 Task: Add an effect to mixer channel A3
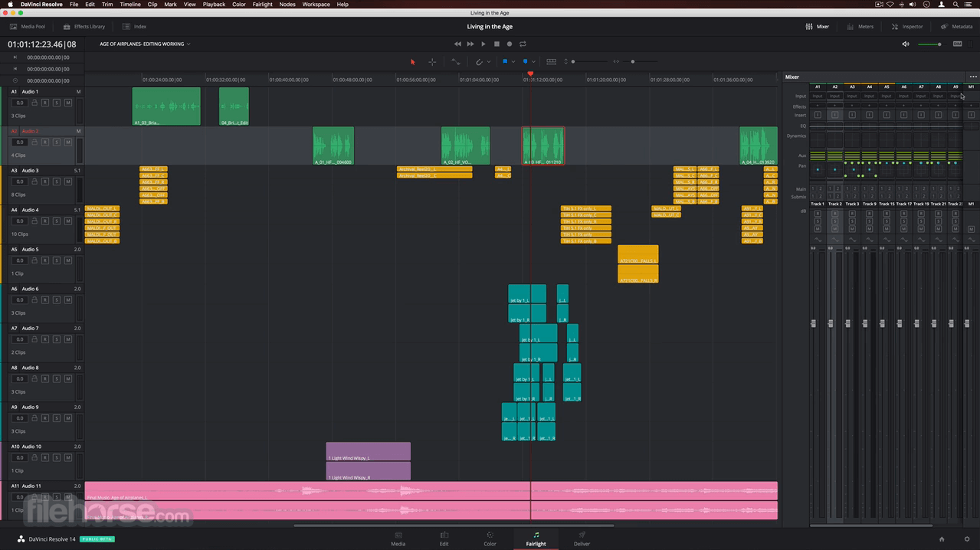pos(852,106)
